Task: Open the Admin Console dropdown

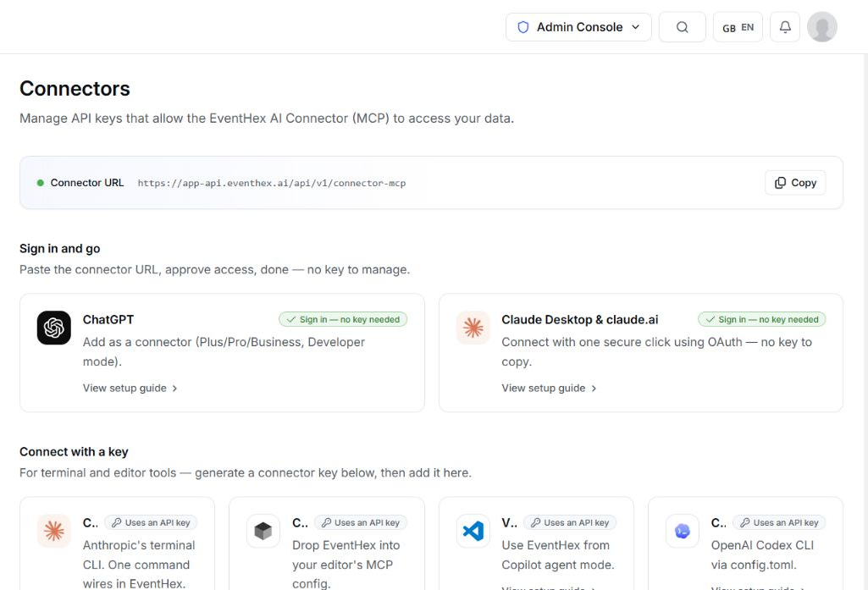Action: 578,27
